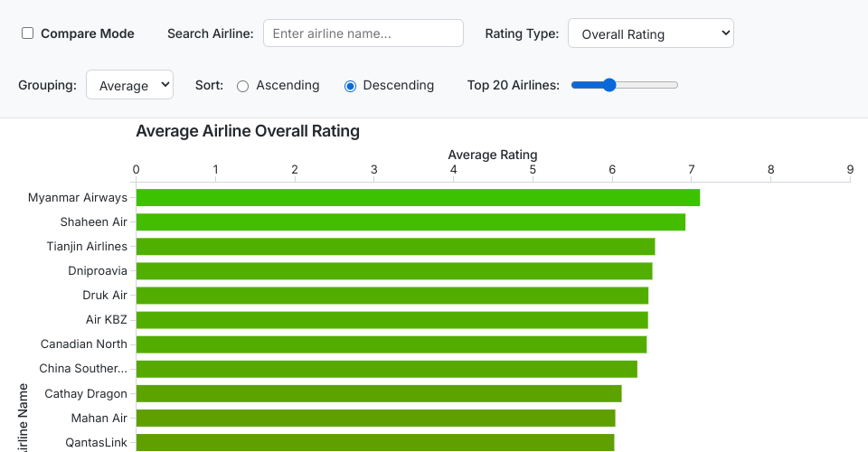The width and height of the screenshot is (868, 452).
Task: Select the Cathay Dragon bar
Action: (x=378, y=392)
